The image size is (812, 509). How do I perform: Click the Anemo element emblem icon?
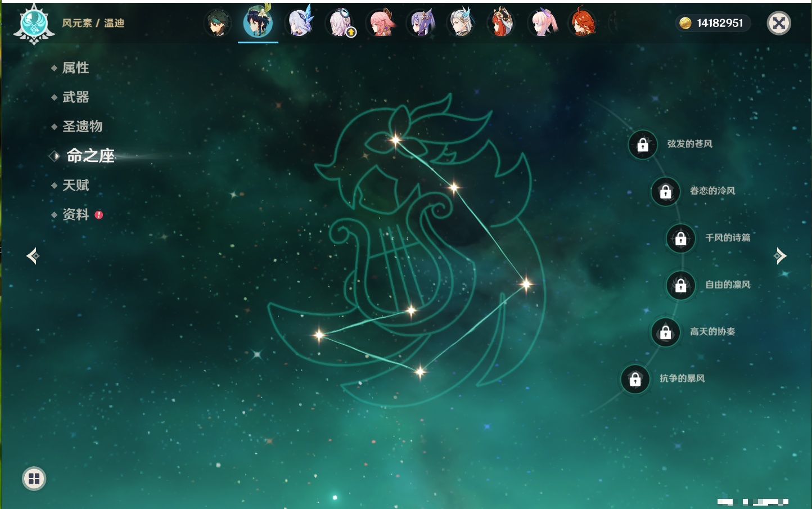(34, 24)
